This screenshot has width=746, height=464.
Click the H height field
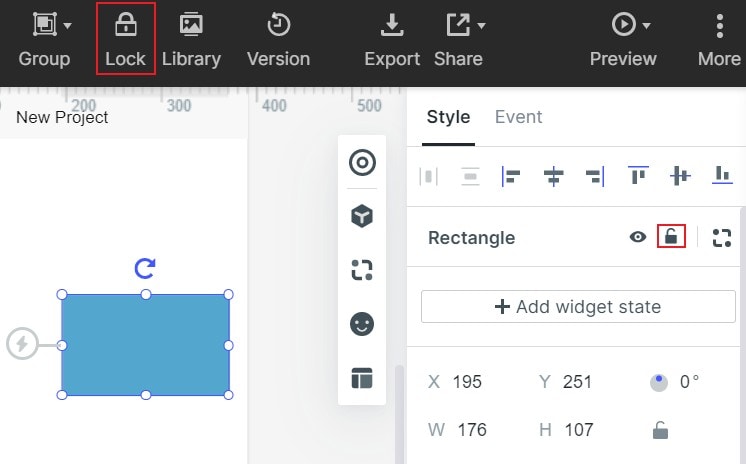click(x=579, y=430)
